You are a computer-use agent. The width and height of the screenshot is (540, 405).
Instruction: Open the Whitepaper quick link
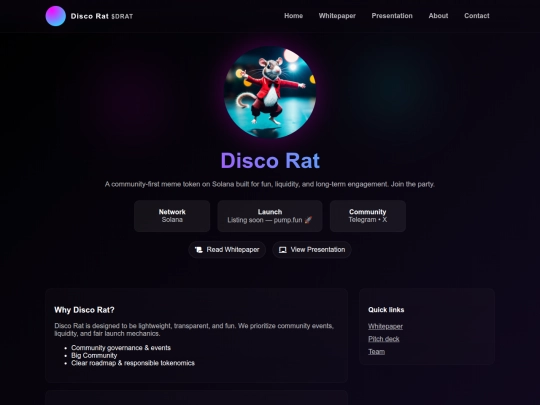[x=385, y=326]
